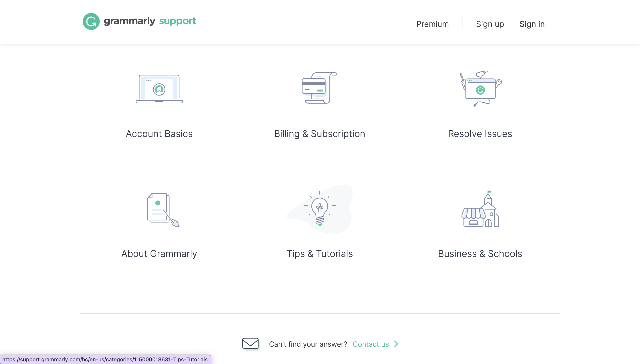Click the Sign in menu item

[532, 24]
